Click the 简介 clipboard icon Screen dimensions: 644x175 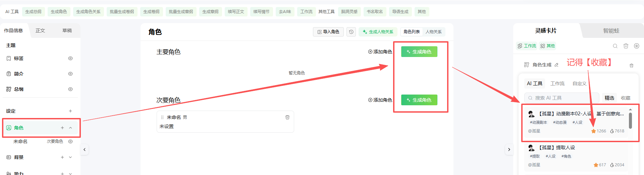9,74
